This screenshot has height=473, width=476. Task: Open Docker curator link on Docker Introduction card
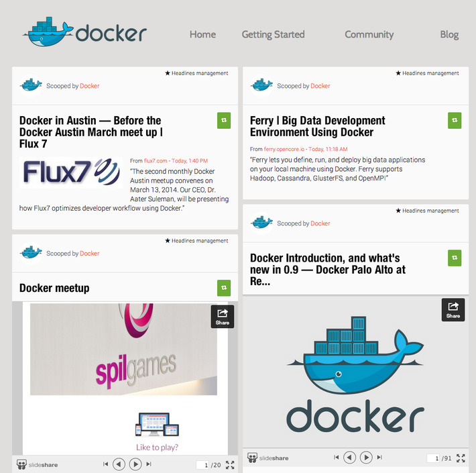click(x=320, y=223)
